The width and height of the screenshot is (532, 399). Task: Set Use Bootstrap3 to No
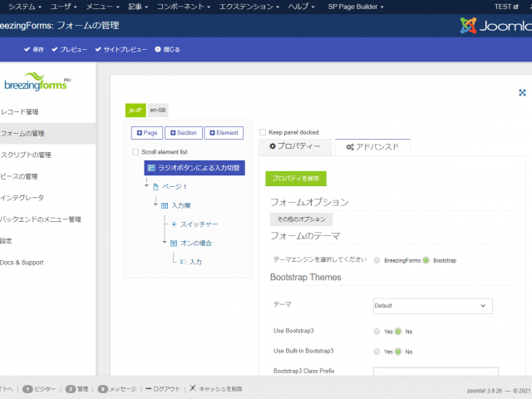tap(398, 332)
